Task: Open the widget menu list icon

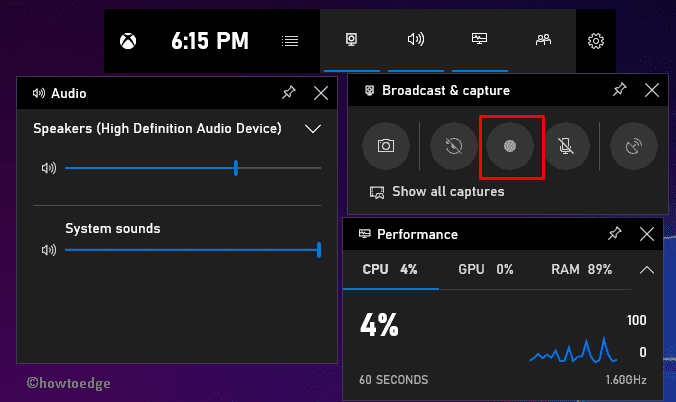Action: coord(289,41)
